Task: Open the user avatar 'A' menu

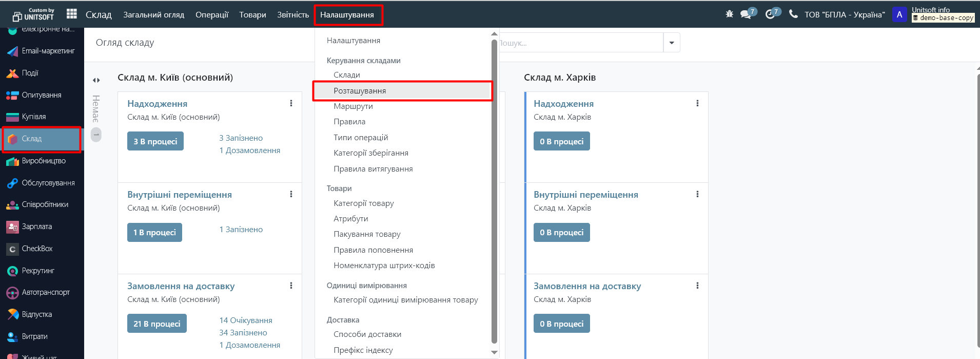Action: point(899,15)
